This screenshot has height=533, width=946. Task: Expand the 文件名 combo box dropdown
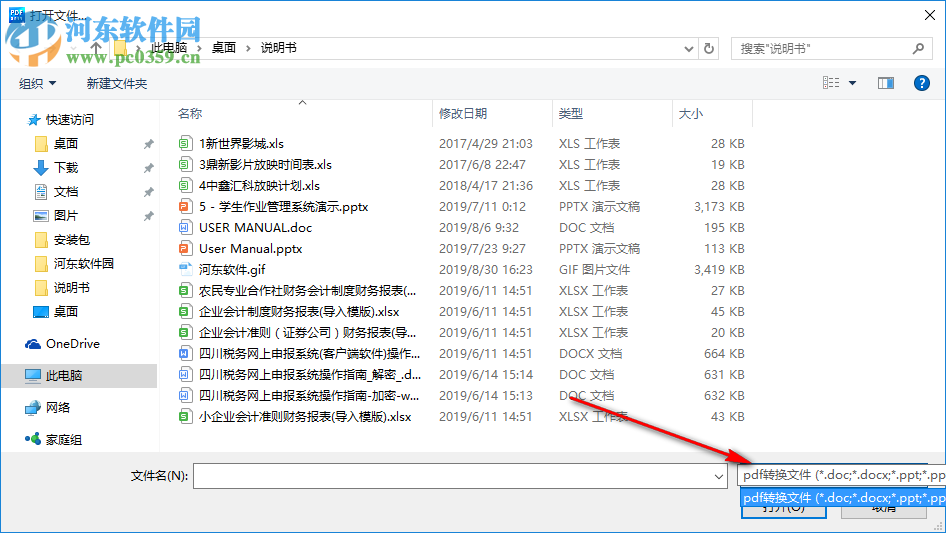(x=719, y=476)
